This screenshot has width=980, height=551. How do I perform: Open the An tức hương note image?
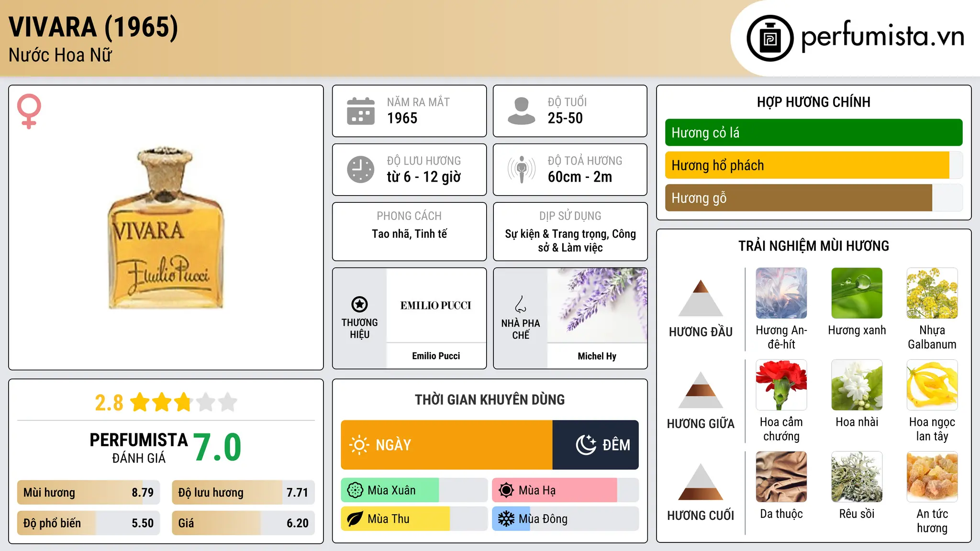pyautogui.click(x=932, y=477)
